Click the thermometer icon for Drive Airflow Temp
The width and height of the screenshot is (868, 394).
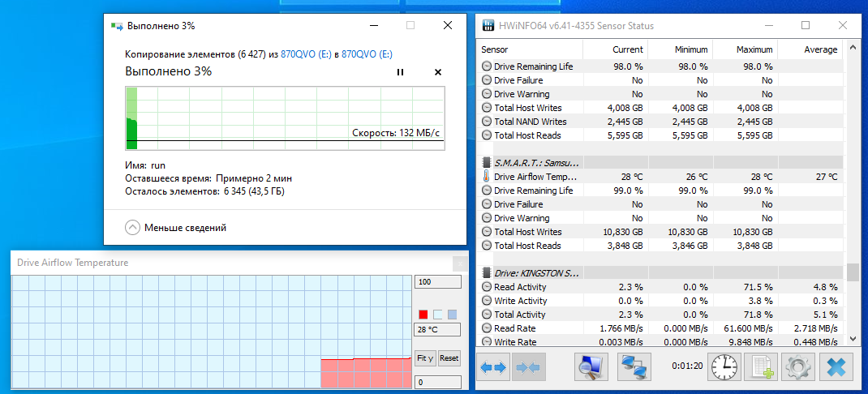[486, 177]
